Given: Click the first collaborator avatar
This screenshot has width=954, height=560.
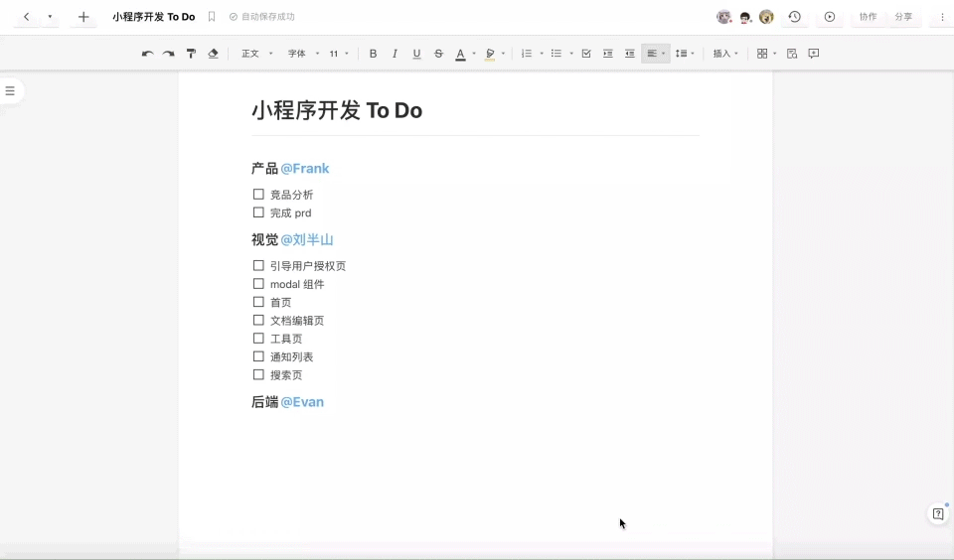Looking at the screenshot, I should click(x=723, y=17).
